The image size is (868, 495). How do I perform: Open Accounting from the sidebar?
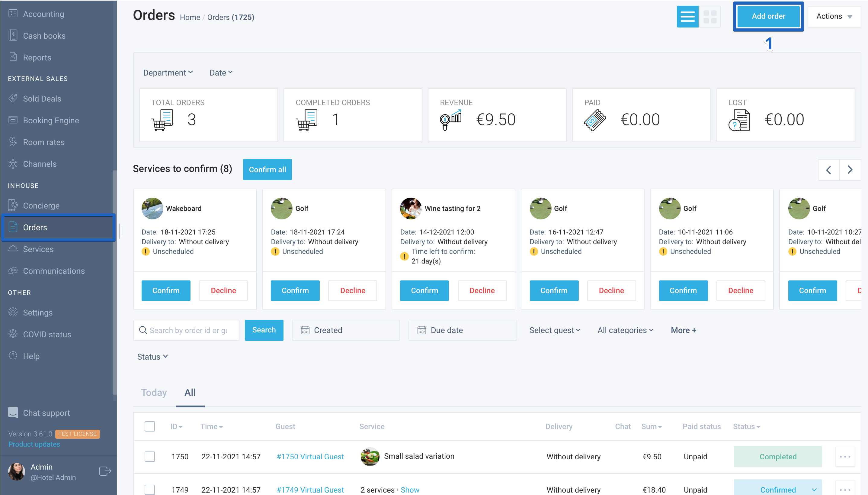[43, 14]
